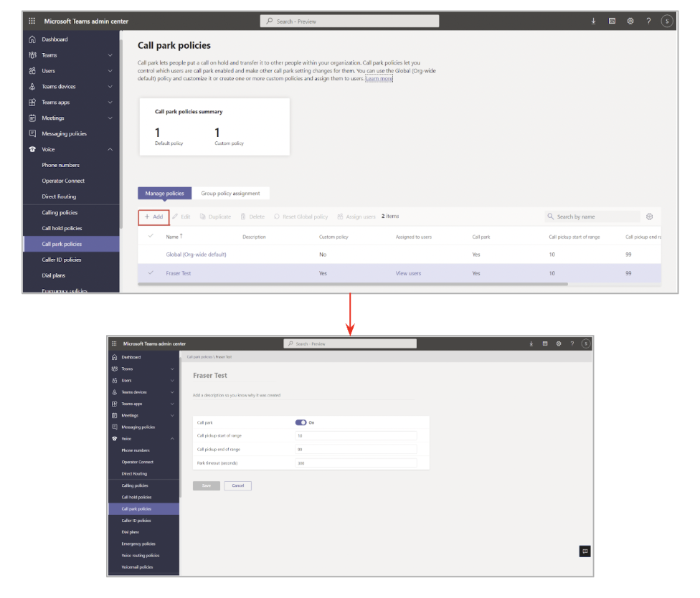Image resolution: width=700 pixels, height=598 pixels.
Task: Collapse Voice section in top sidebar
Action: (110, 149)
